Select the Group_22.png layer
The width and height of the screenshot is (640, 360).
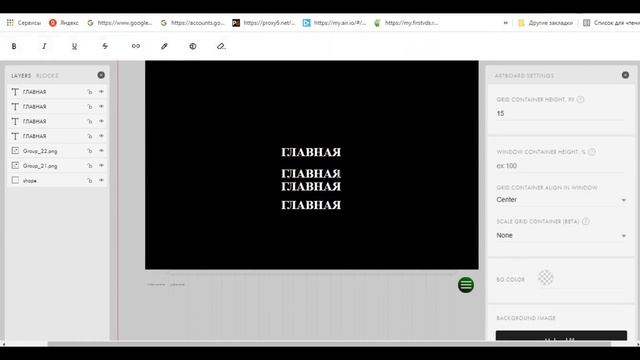point(57,151)
